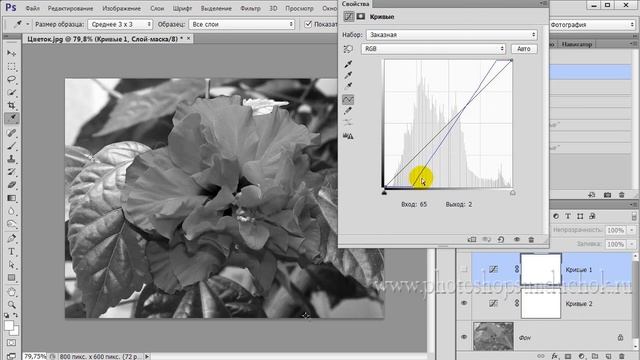Add a layer mask button
Viewport: 640px width, 360px height.
[568, 356]
